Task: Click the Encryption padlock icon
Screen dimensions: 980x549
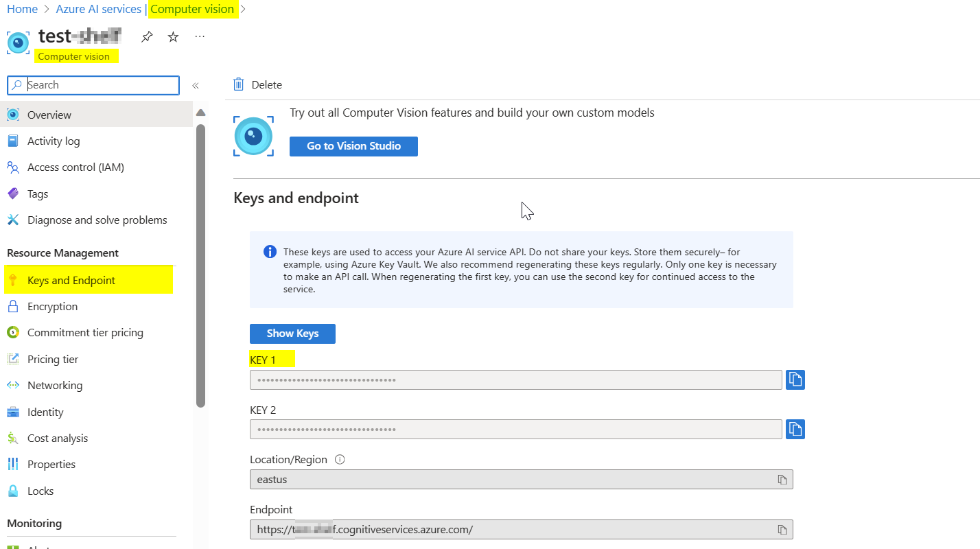Action: click(13, 306)
